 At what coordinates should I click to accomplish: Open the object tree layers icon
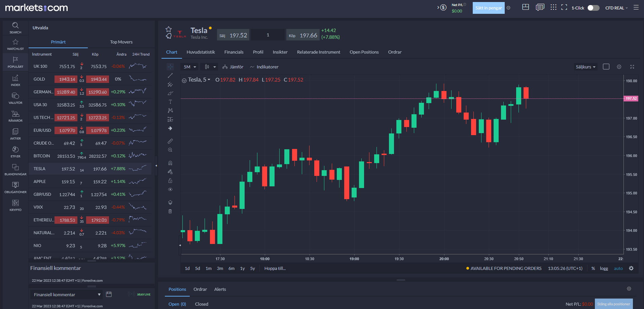[x=170, y=203]
